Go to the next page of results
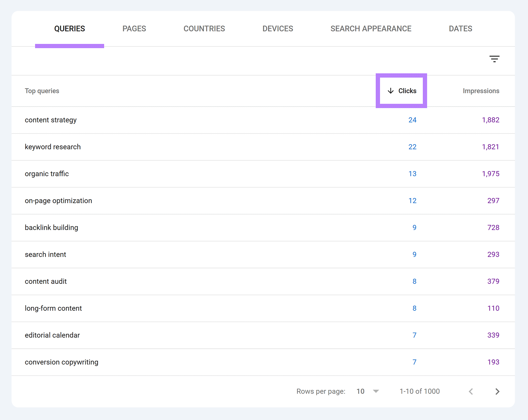Image resolution: width=528 pixels, height=420 pixels. pos(497,391)
